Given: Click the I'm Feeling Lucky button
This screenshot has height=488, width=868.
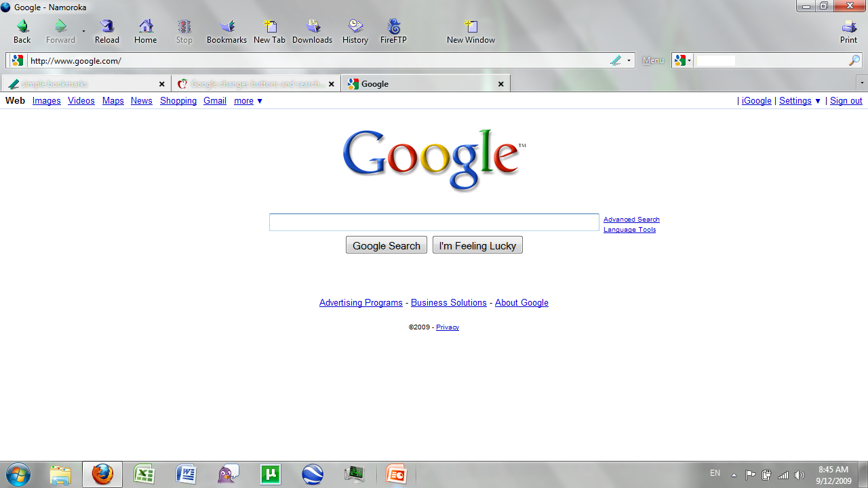Looking at the screenshot, I should (x=477, y=245).
